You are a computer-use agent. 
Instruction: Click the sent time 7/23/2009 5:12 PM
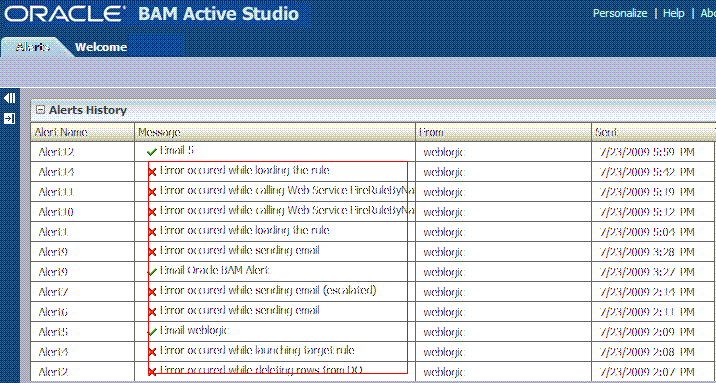pos(646,212)
